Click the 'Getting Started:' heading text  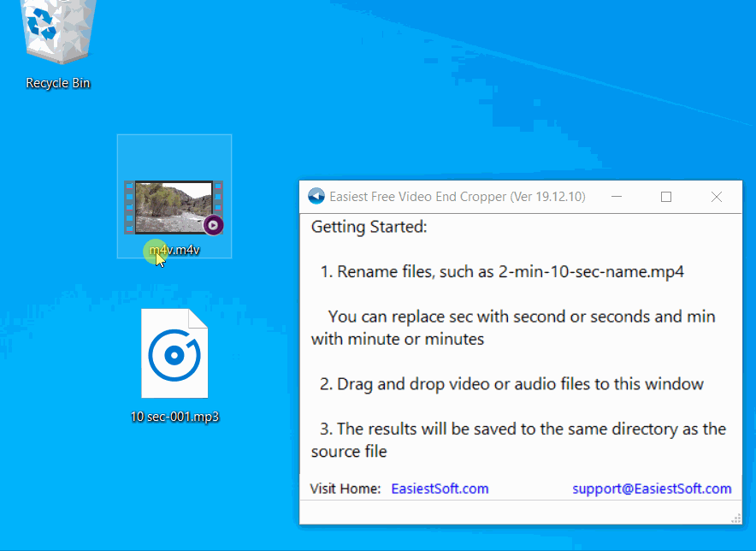click(x=369, y=227)
